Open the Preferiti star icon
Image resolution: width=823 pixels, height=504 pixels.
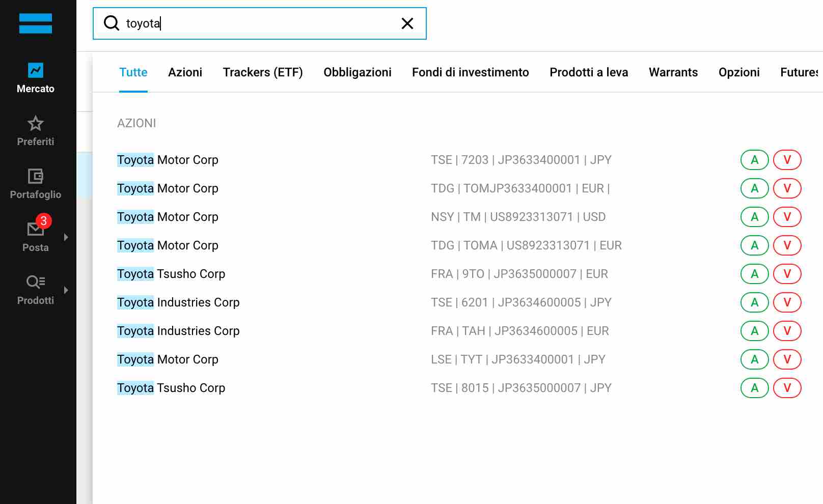tap(35, 124)
